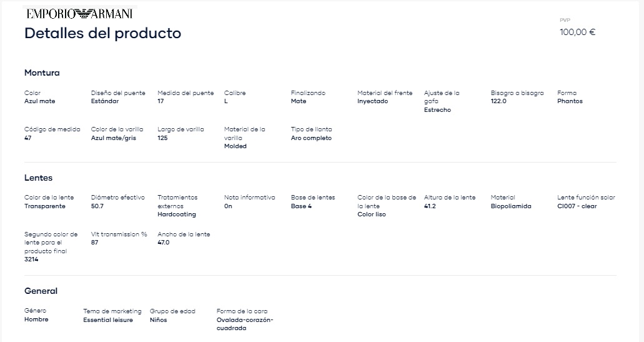Click the Inyectado material del frente value
The width and height of the screenshot is (644, 342).
click(372, 101)
